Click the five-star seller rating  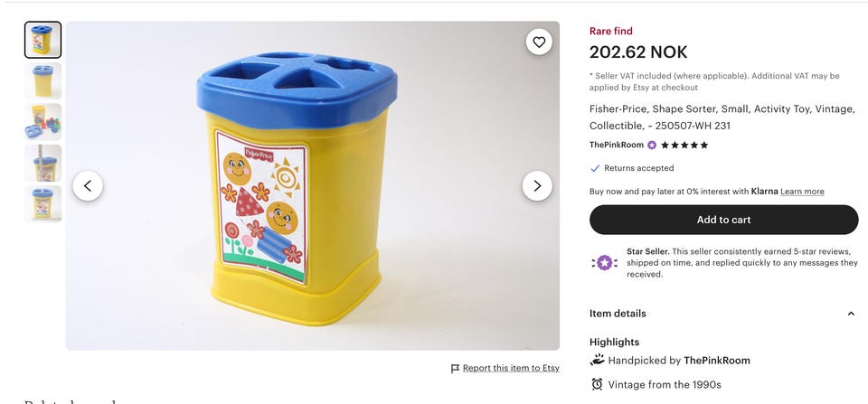[x=684, y=145]
